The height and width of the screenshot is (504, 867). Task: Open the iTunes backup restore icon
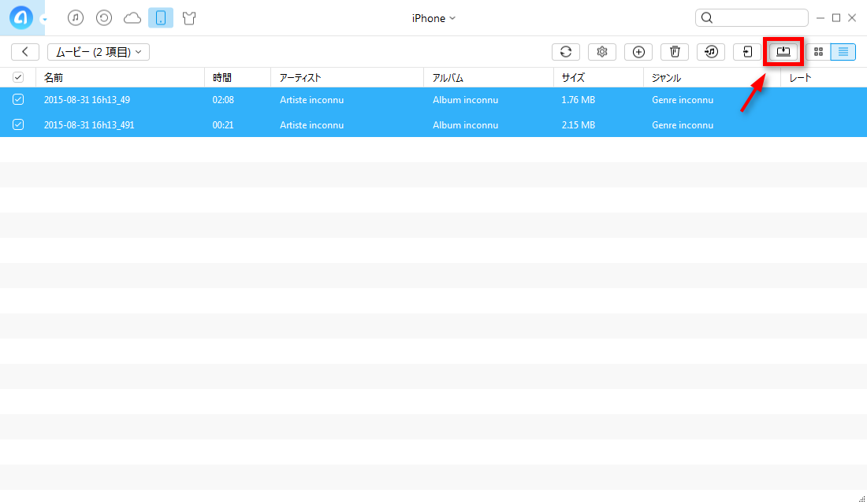tap(104, 17)
